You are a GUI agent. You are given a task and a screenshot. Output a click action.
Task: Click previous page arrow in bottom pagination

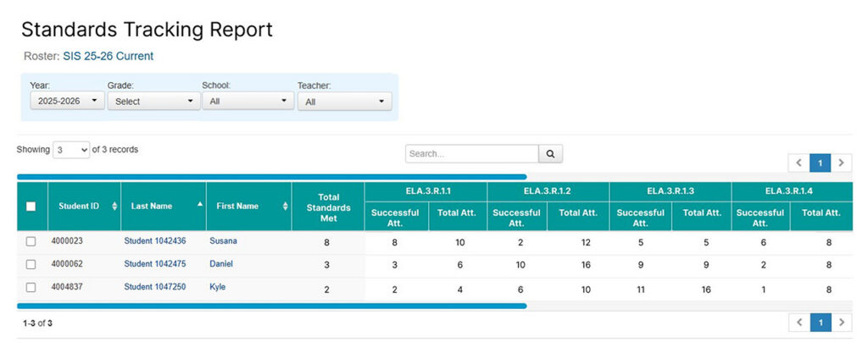pos(798,323)
